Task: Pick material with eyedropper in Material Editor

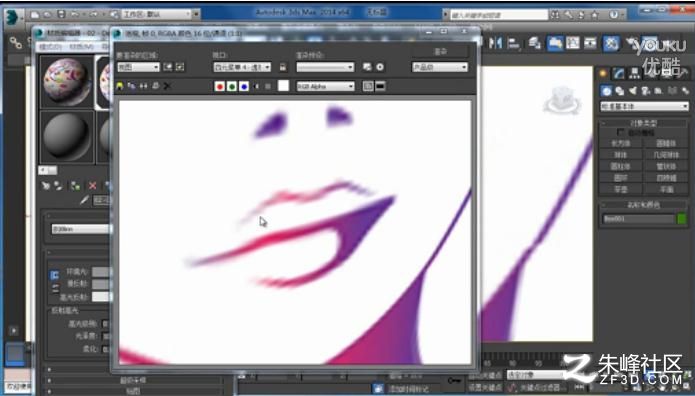Action: pos(84,200)
